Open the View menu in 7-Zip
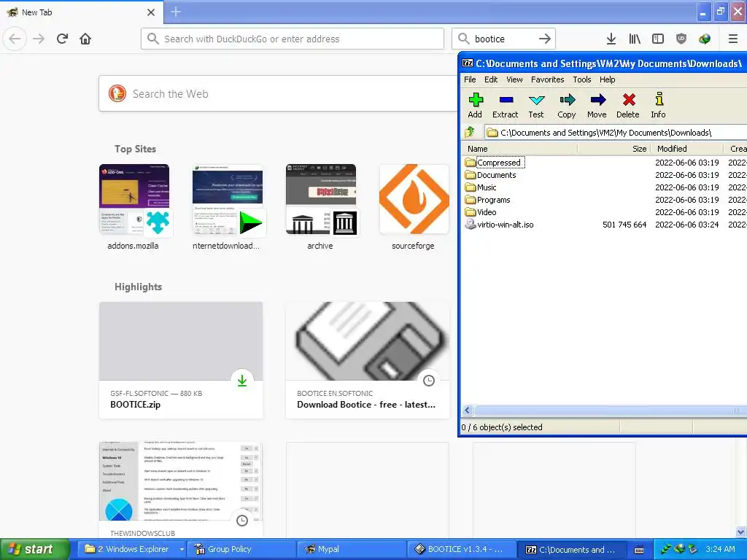 (x=514, y=79)
